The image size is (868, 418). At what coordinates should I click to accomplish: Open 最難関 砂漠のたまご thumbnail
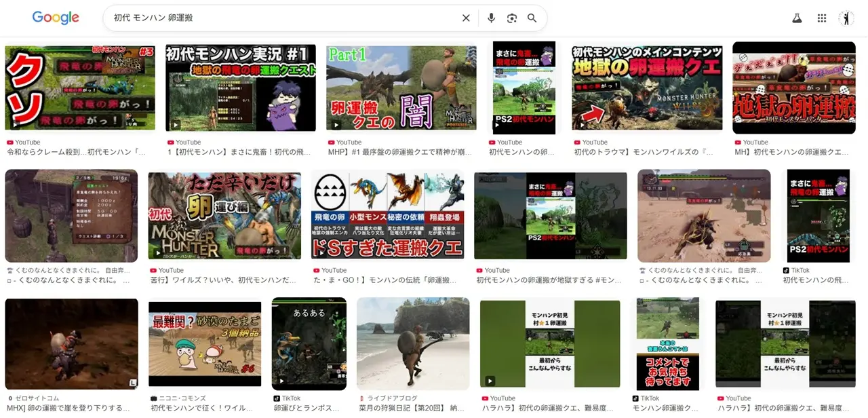tap(205, 344)
